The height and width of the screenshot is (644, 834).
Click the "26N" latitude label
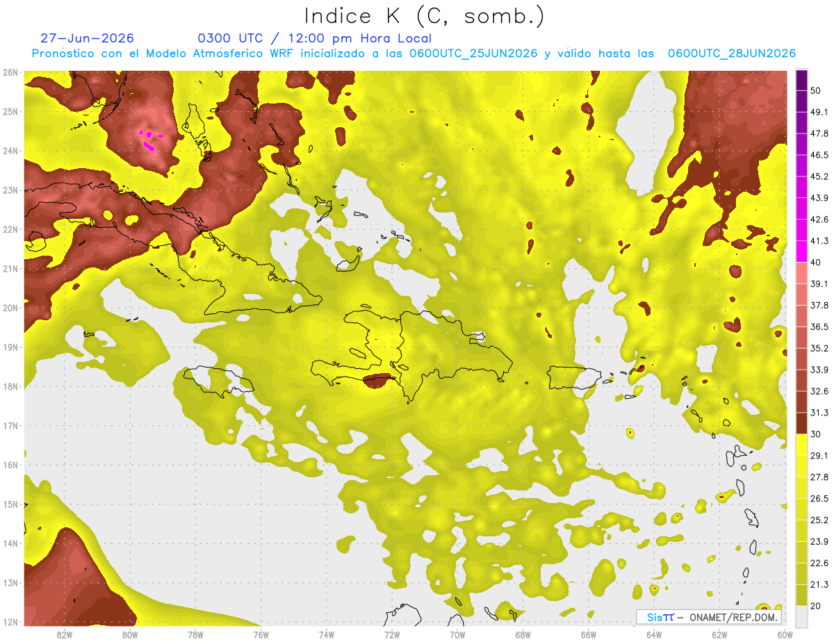click(10, 72)
